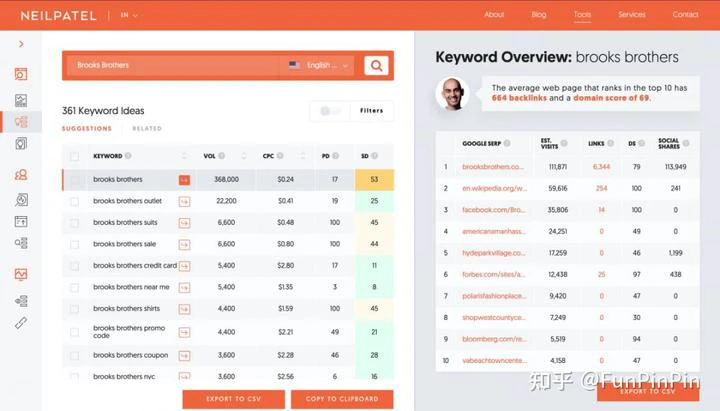Tick the checkbox for brooks brothers suits
The image size is (720, 411).
point(74,223)
